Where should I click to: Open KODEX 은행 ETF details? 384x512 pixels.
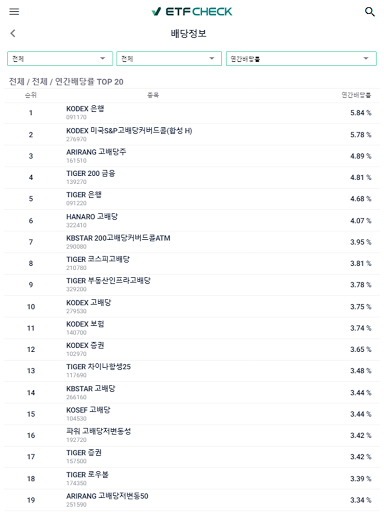tap(192, 113)
